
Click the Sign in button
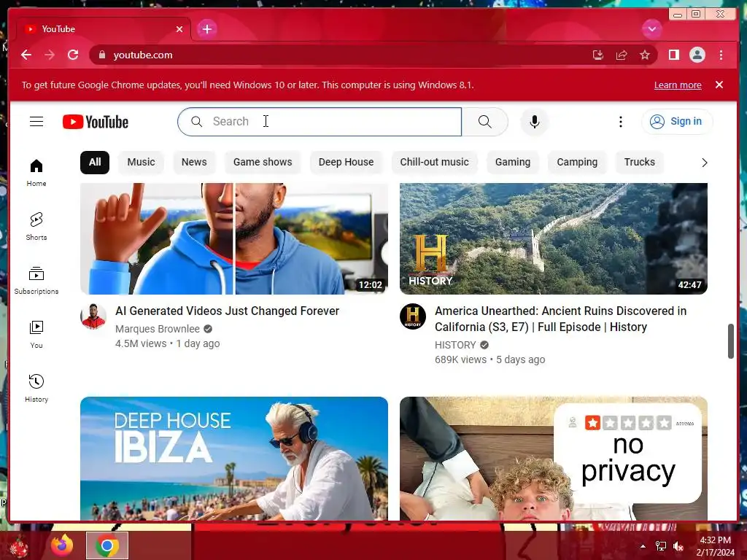coord(677,122)
